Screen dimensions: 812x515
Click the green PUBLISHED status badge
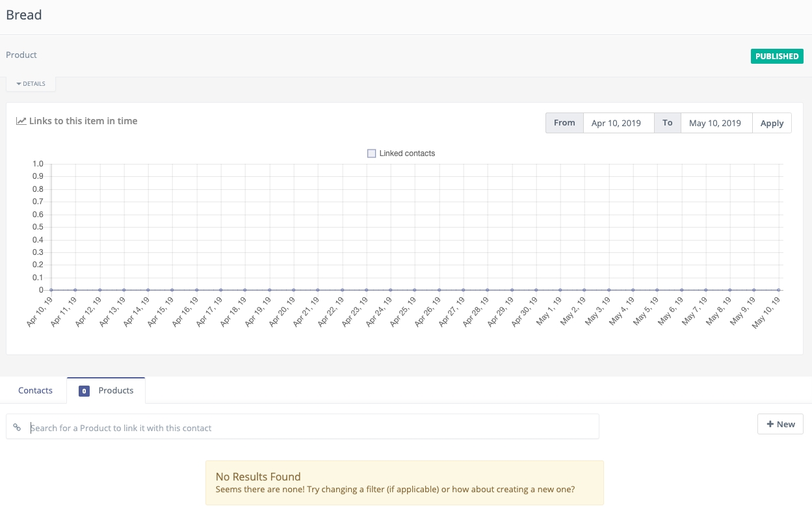tap(777, 57)
